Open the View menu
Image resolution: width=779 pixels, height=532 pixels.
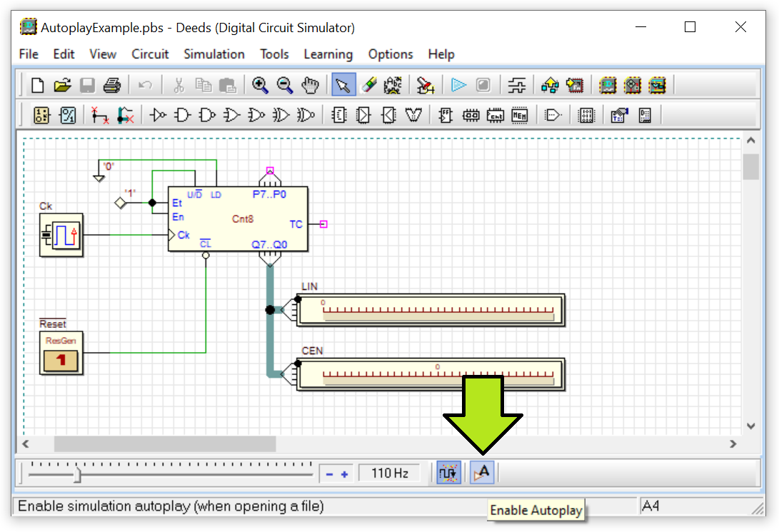pyautogui.click(x=103, y=54)
